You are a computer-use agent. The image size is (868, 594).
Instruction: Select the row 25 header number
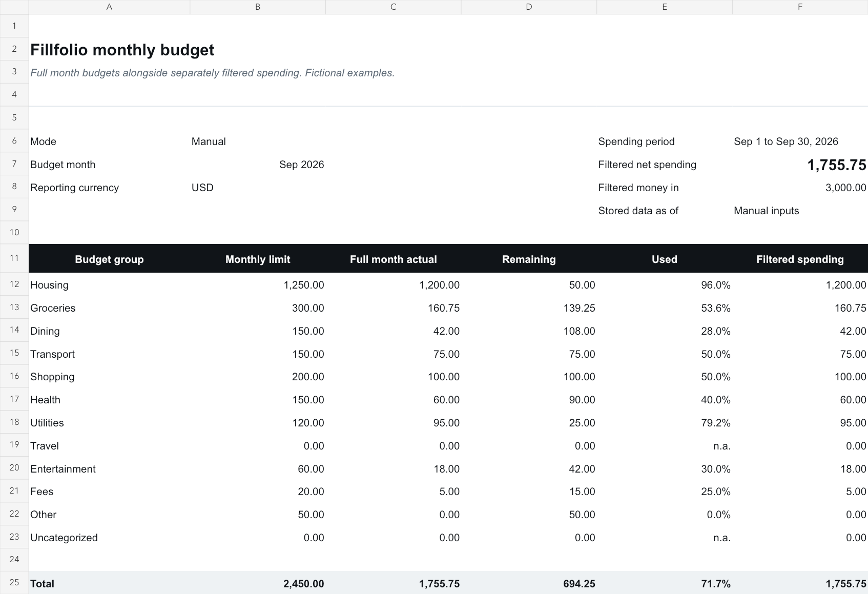click(14, 583)
